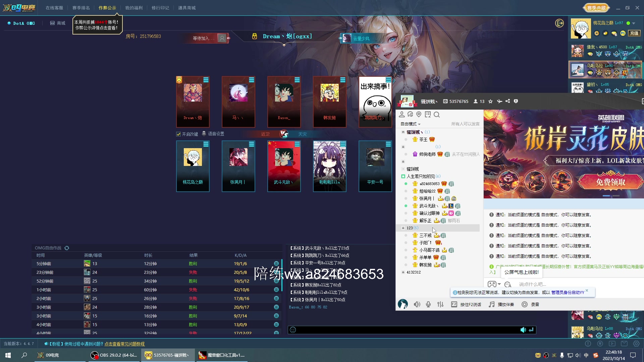Open menu on Dream丶炮 player card
The image size is (644, 362).
pos(206,80)
